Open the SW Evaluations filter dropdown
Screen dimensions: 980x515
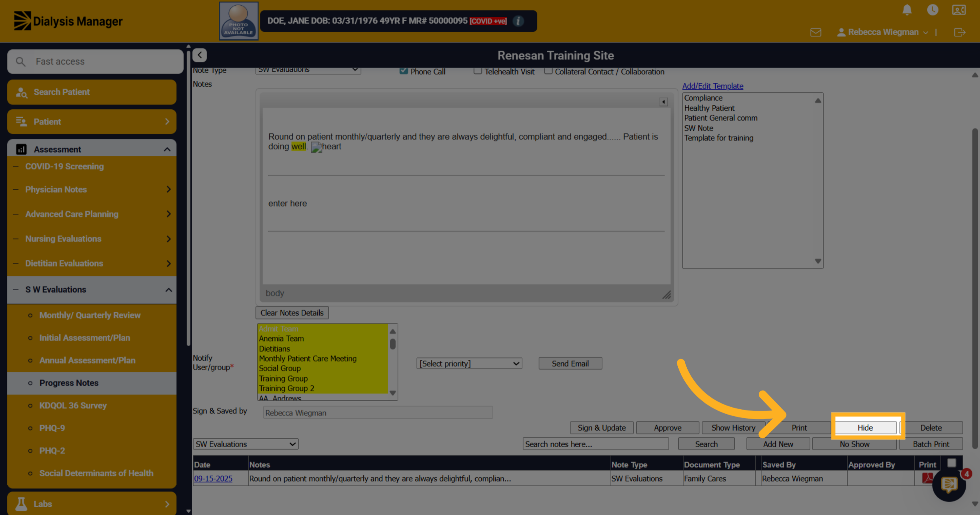point(245,444)
